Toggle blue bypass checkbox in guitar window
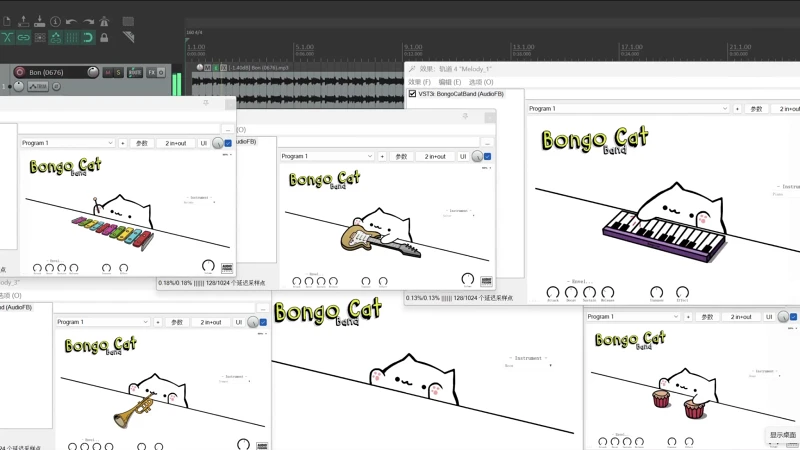Screen dimensions: 800x450 click(x=488, y=157)
